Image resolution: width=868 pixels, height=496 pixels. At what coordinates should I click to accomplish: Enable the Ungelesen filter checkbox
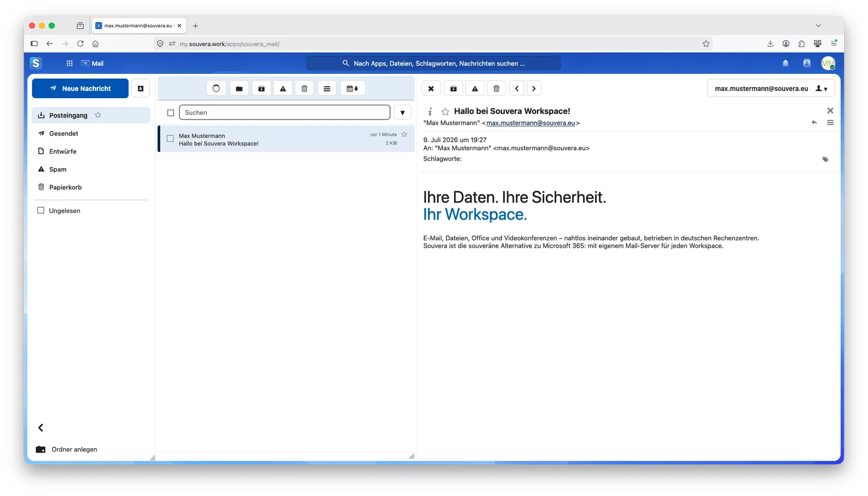(41, 210)
